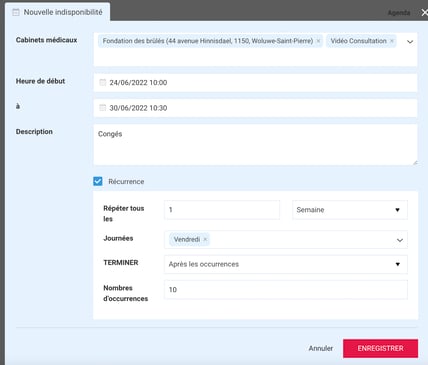Remove the Vendredi day tag
Viewport: 428px width, 365px height.
205,239
